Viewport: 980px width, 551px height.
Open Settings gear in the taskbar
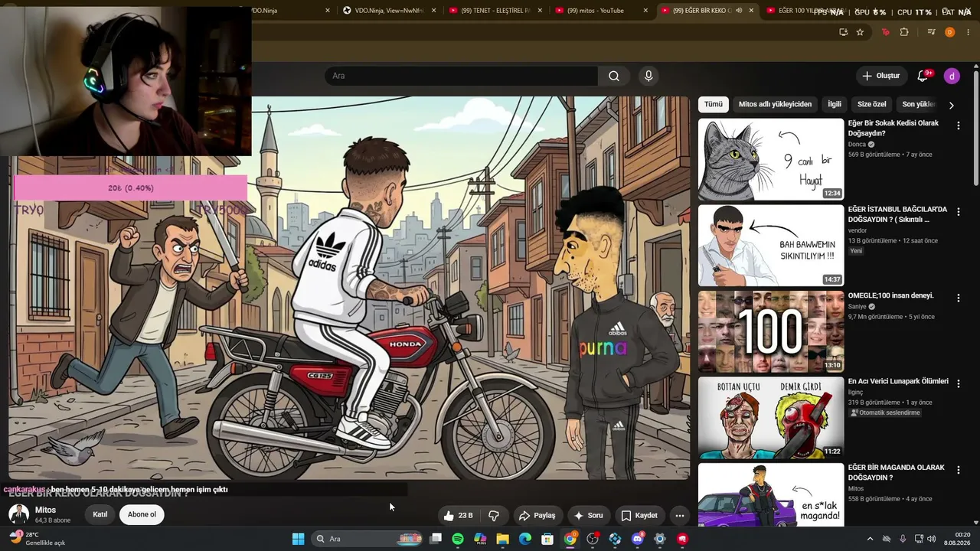[660, 539]
